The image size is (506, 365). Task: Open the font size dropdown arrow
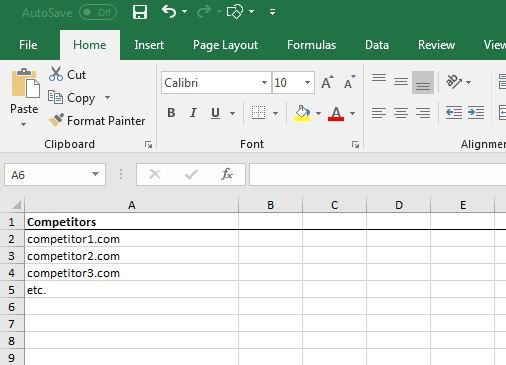pyautogui.click(x=307, y=82)
